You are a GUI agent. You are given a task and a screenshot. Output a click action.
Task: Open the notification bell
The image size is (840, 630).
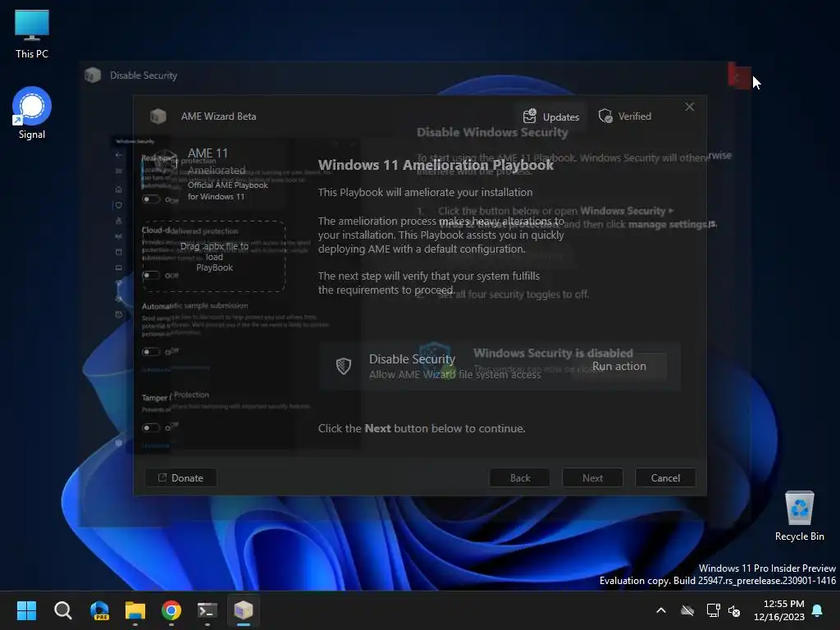[818, 610]
